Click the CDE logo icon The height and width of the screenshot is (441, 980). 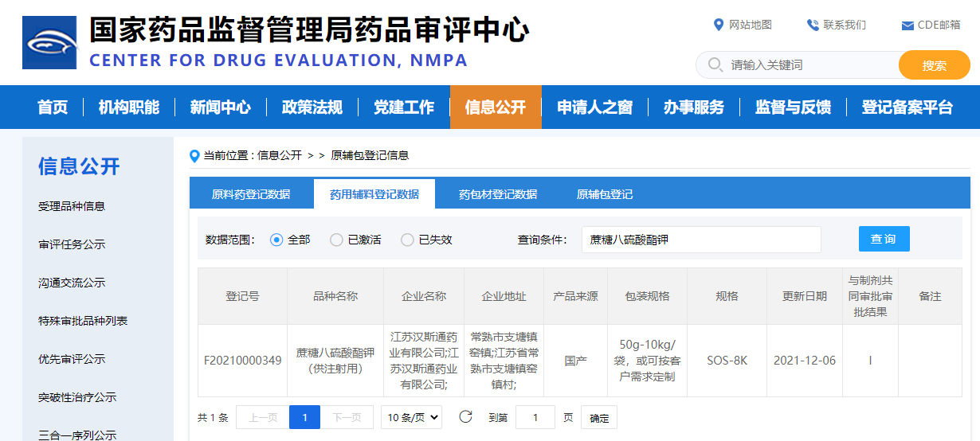point(49,42)
